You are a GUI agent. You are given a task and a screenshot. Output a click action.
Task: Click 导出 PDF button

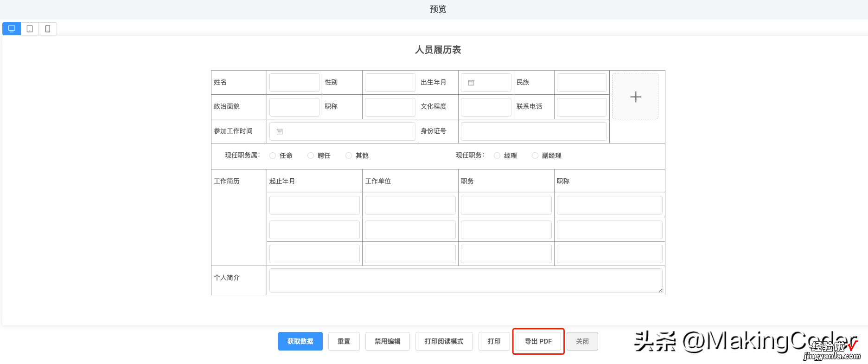pos(538,341)
